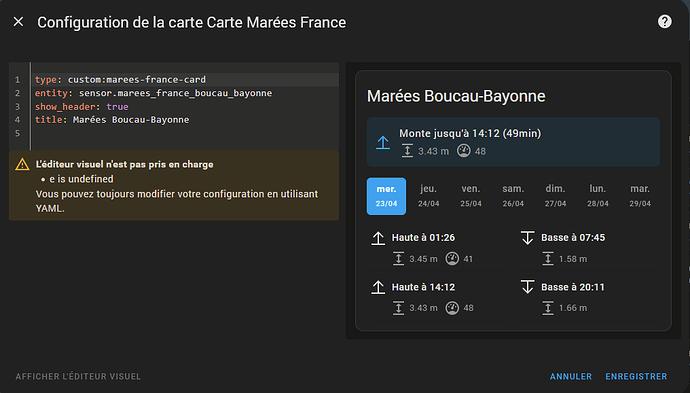Click the Basse à 07:45 tide entry

(x=573, y=238)
